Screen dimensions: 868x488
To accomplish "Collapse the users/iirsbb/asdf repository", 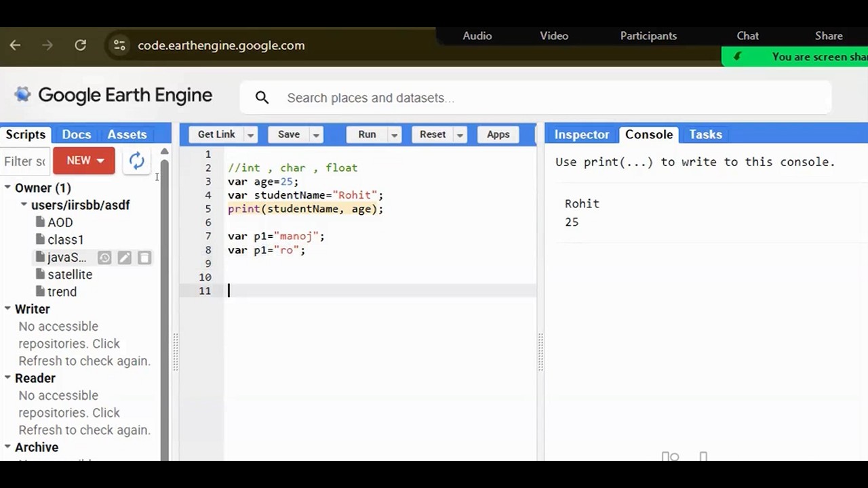I will tap(24, 205).
